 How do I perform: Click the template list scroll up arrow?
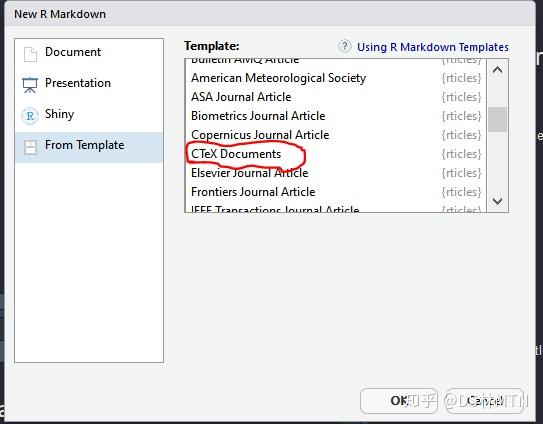click(497, 70)
